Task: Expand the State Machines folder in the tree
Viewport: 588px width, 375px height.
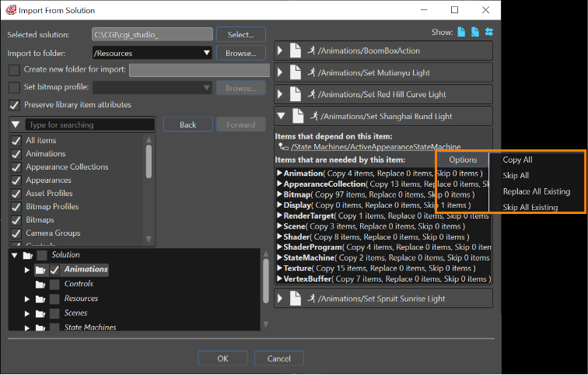Action: pos(27,328)
